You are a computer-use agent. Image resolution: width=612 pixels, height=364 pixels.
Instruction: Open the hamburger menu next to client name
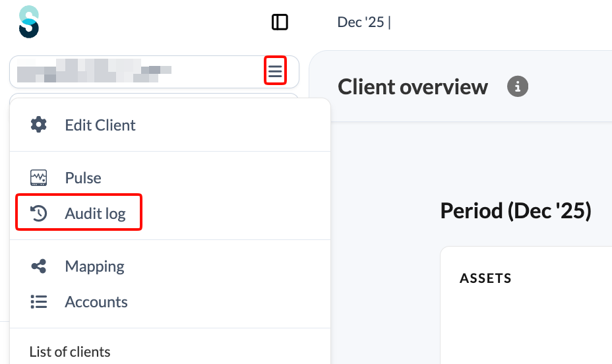click(x=275, y=71)
